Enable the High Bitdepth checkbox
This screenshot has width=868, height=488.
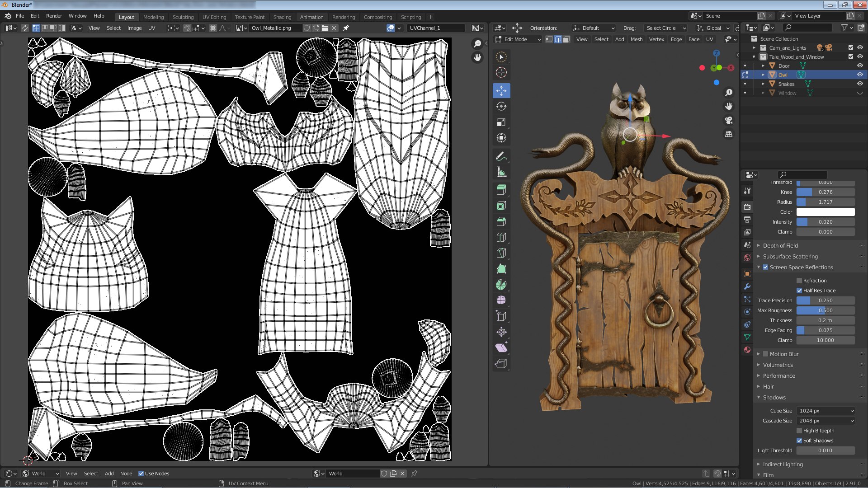tap(799, 431)
